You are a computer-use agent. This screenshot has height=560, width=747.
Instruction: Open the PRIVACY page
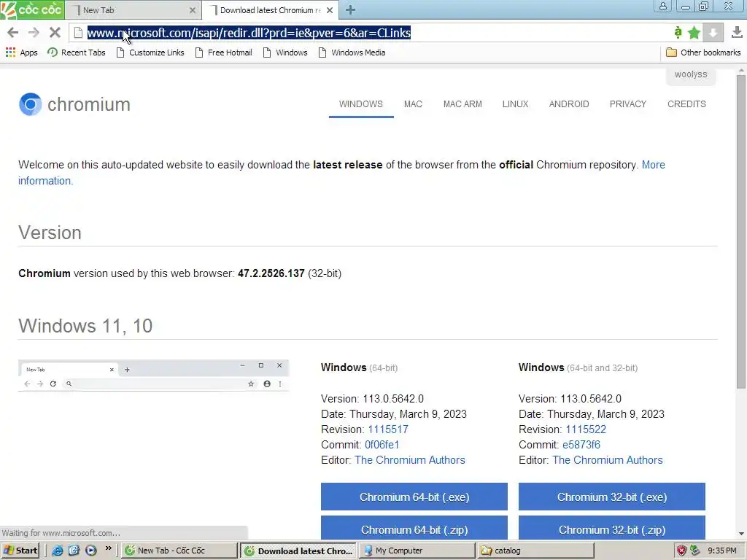628,104
